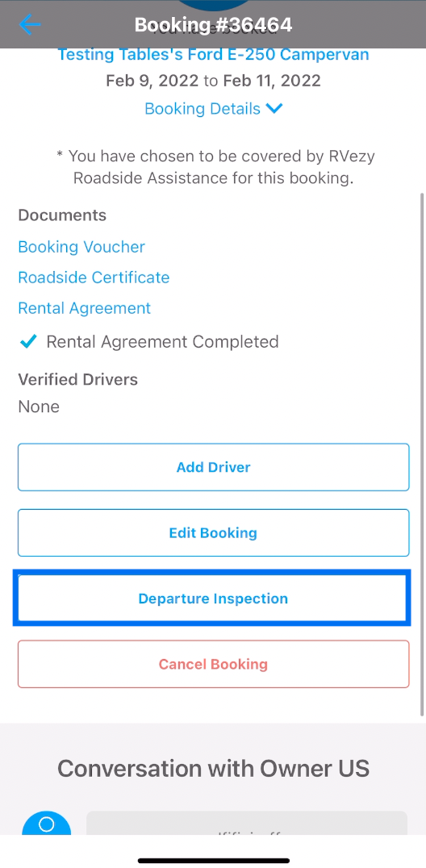Select the Feb 9 to Feb 11 date range
This screenshot has height=868, width=426.
[x=213, y=81]
